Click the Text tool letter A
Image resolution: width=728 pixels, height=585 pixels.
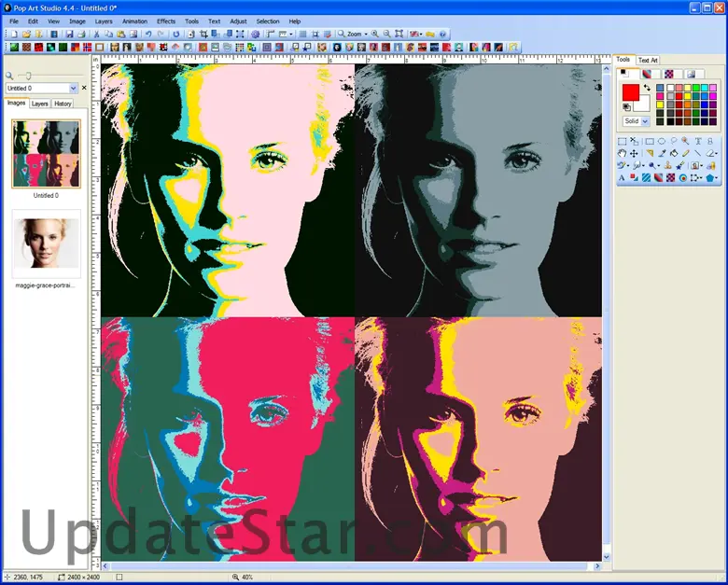point(623,177)
